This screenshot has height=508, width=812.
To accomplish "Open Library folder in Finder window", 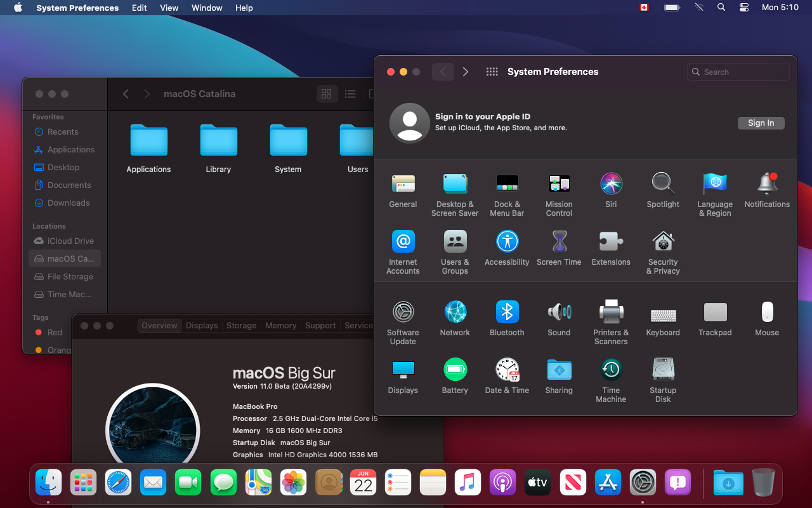I will 218,149.
